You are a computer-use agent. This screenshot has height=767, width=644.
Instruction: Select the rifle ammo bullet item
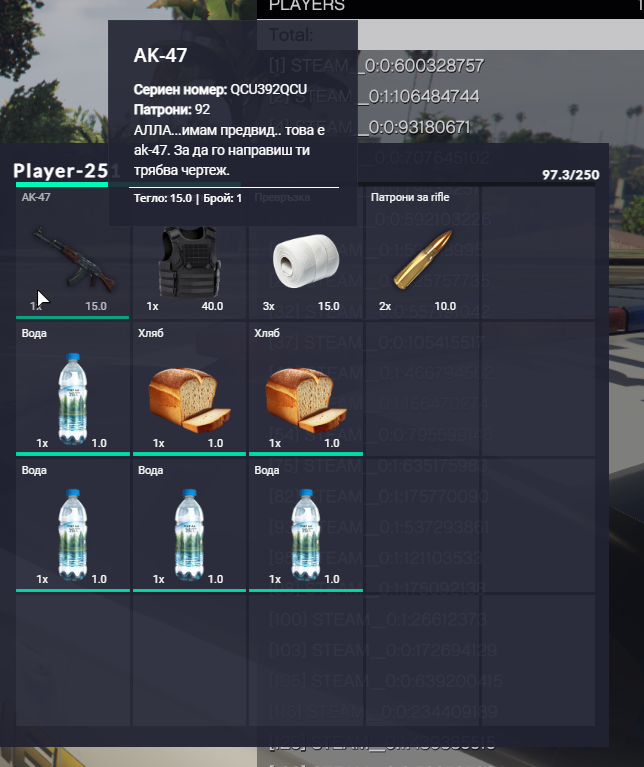point(422,253)
